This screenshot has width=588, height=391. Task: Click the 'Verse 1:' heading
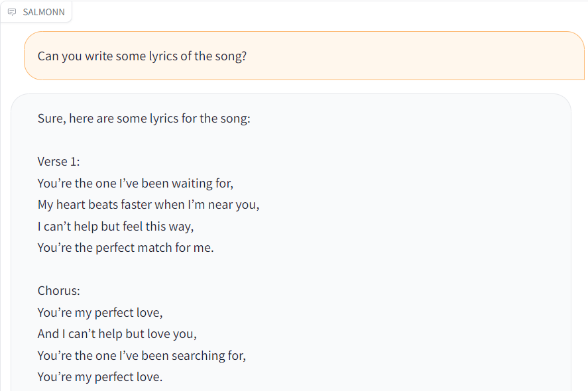tap(58, 162)
